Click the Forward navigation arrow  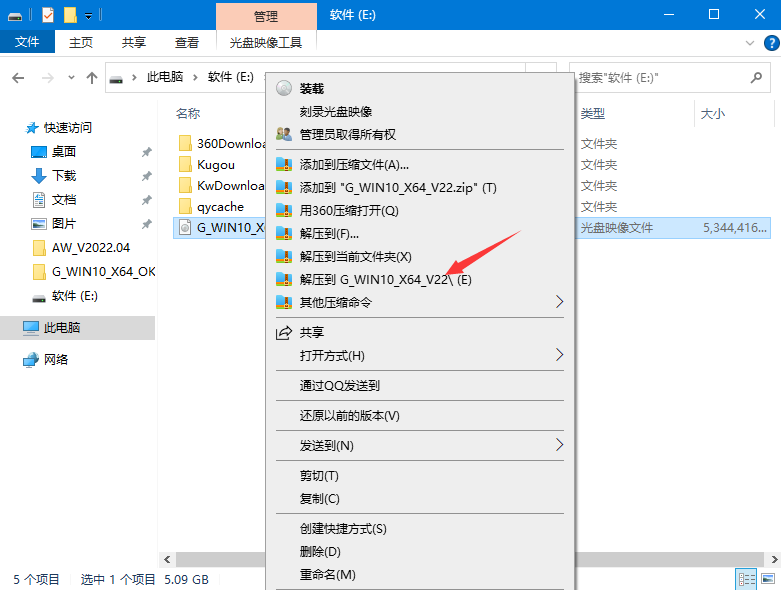coord(48,78)
